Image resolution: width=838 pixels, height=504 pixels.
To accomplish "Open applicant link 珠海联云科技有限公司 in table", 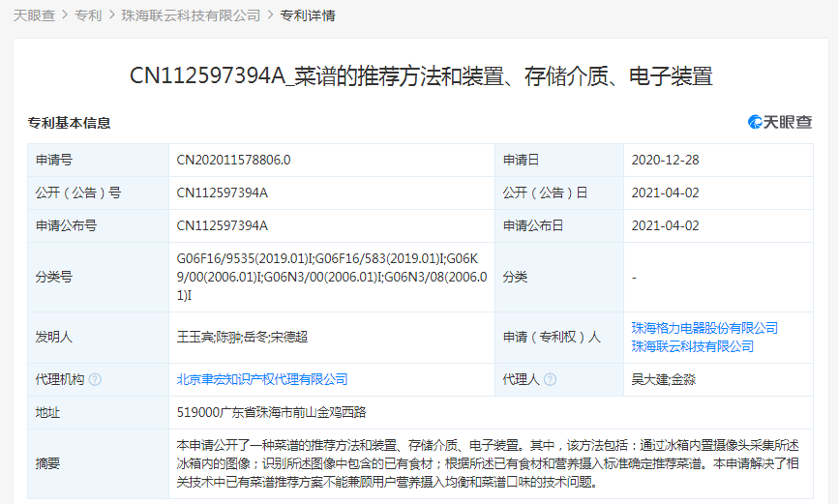I will coord(692,346).
